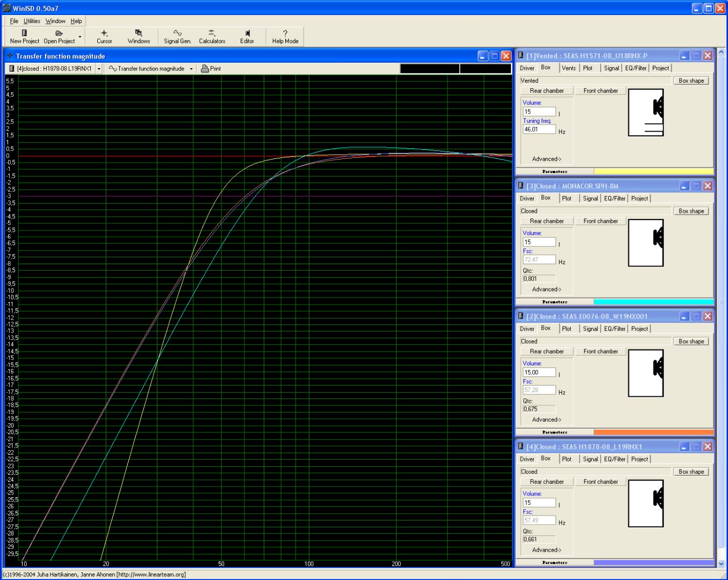Click the cyan color bar of MONACOR project
Viewport: 728px width, 580px height.
pyautogui.click(x=653, y=302)
